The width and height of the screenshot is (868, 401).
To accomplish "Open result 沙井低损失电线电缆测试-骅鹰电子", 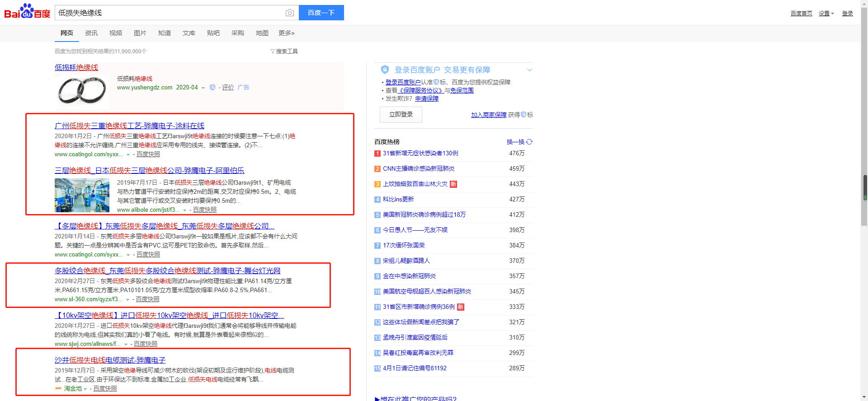I will pos(110,360).
